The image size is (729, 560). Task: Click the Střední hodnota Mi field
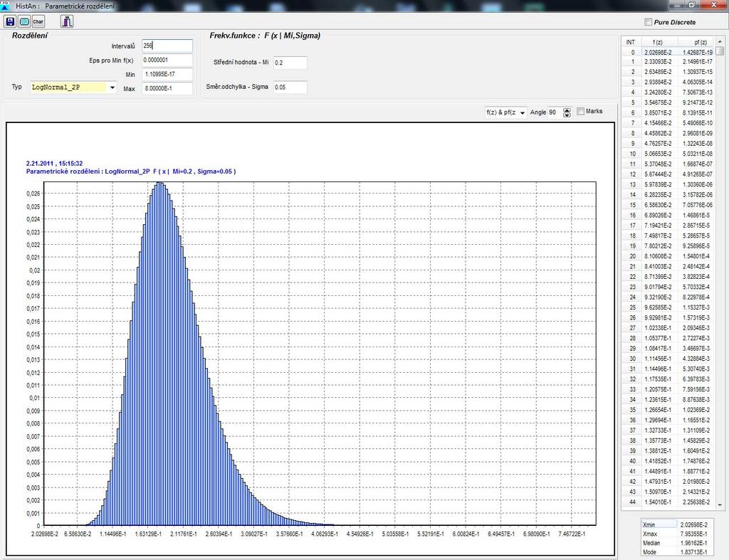click(290, 63)
